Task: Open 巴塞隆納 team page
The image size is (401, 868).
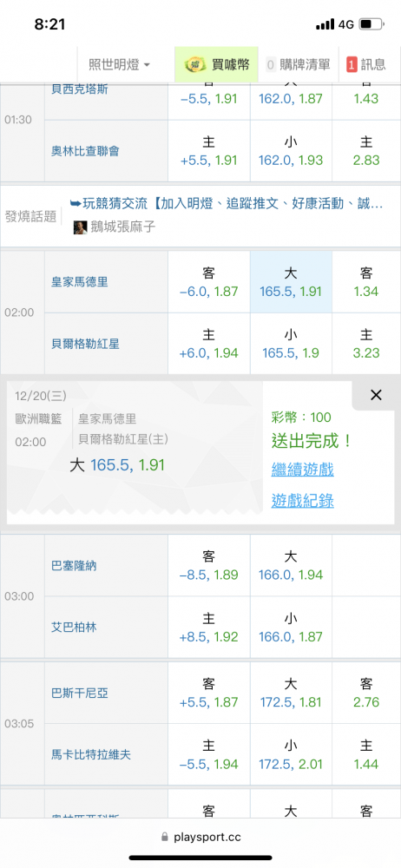Action: coord(74,566)
